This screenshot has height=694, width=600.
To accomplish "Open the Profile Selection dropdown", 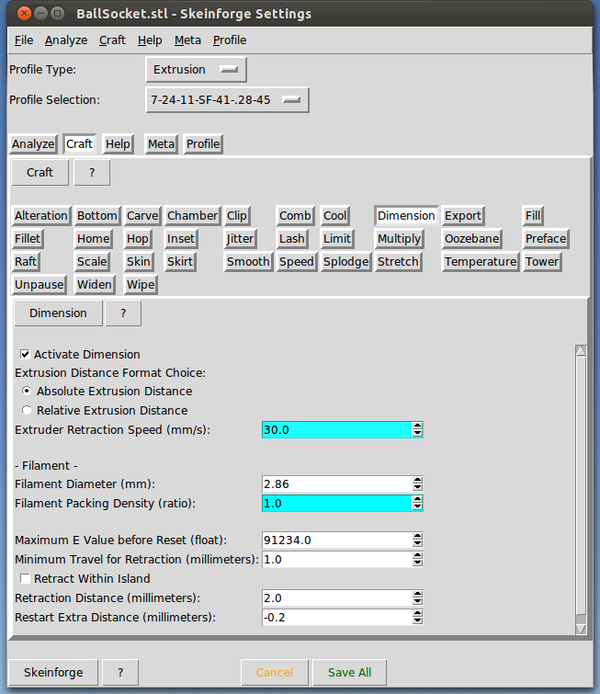I will [x=227, y=100].
